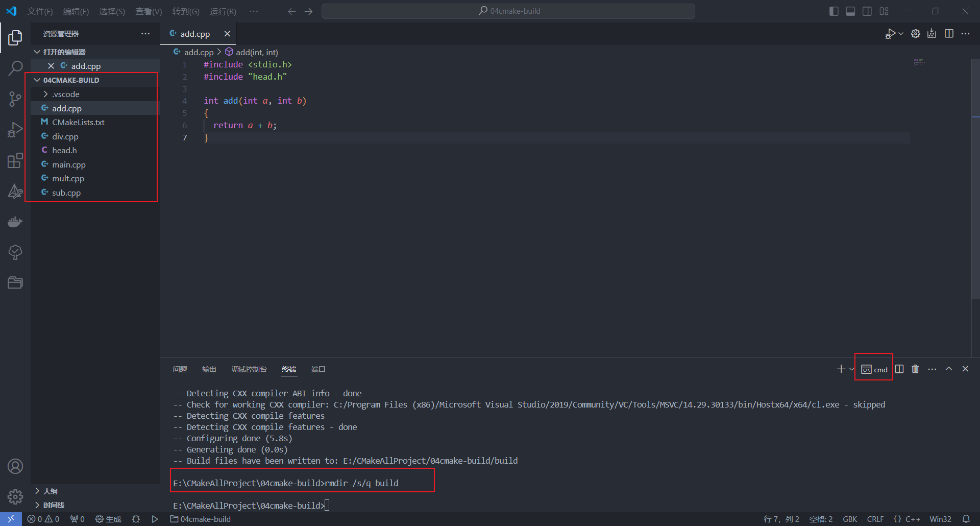Click the 生成 build button in status bar
Image resolution: width=980 pixels, height=526 pixels.
(x=108, y=519)
